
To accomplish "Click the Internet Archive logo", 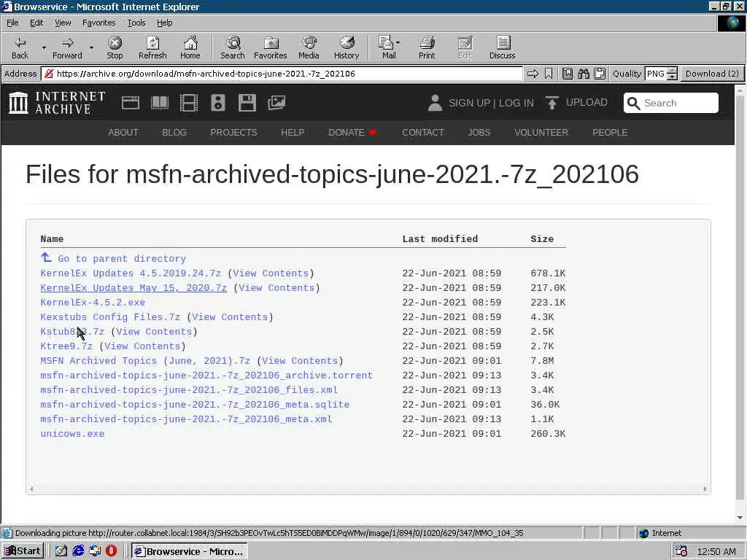I will pos(57,103).
